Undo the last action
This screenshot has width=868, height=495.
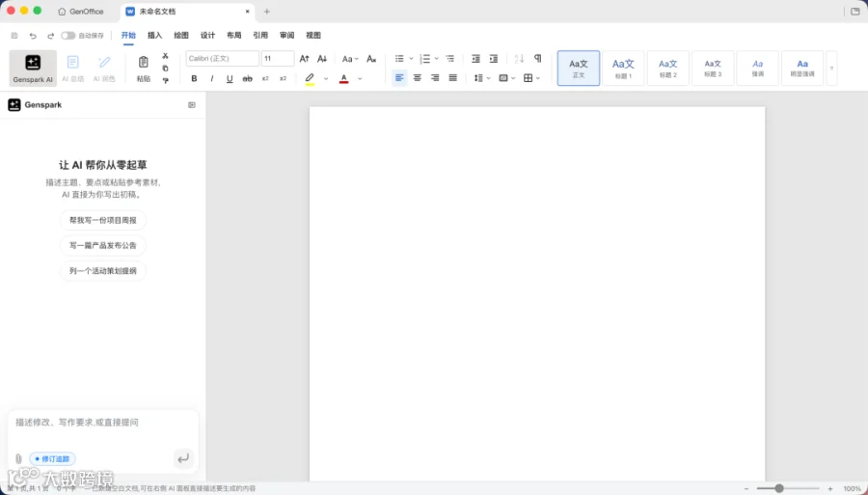coord(33,36)
